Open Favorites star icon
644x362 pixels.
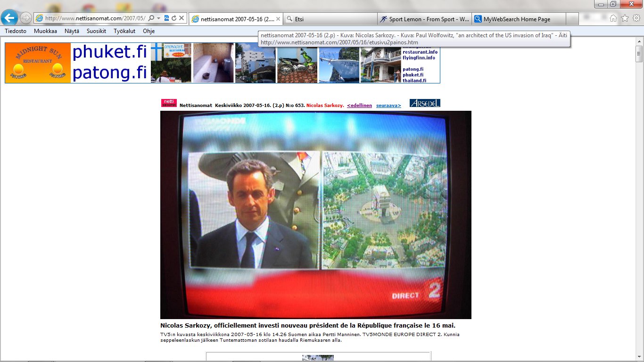[625, 18]
